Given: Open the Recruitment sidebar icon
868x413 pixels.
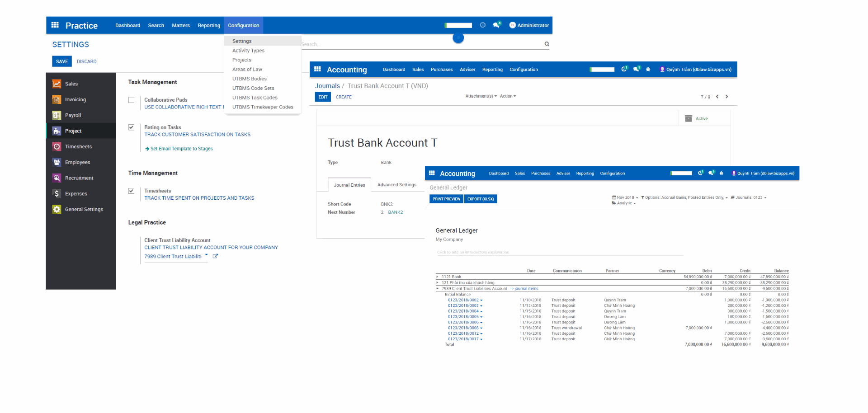Looking at the screenshot, I should pyautogui.click(x=57, y=178).
